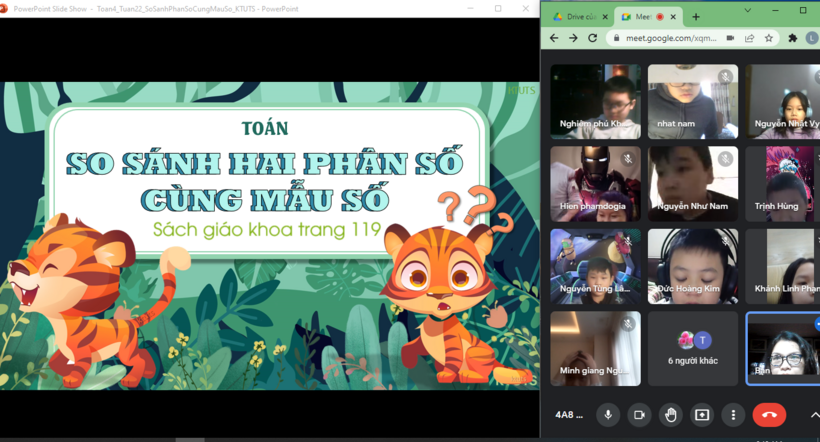820x442 pixels.
Task: Bookmark this page with the star icon
Action: pos(768,38)
